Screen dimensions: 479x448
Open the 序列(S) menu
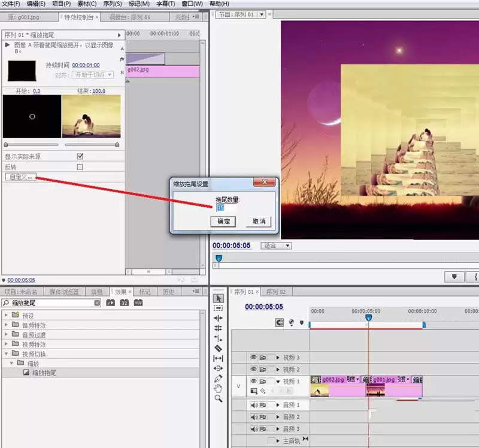pos(113,4)
